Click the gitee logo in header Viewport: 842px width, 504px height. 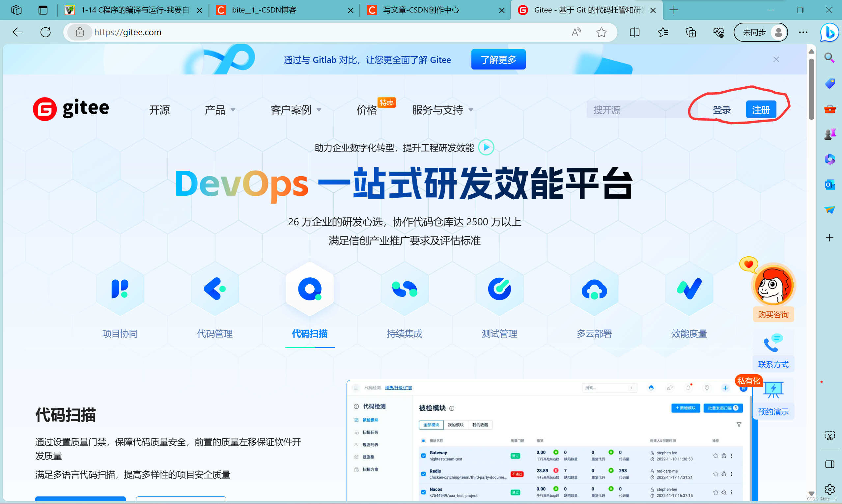71,109
